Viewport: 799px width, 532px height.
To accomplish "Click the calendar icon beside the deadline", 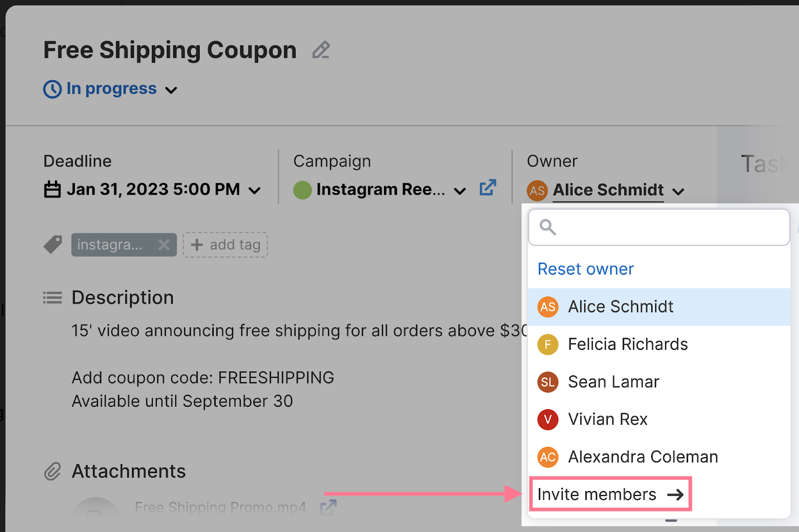I will click(52, 190).
